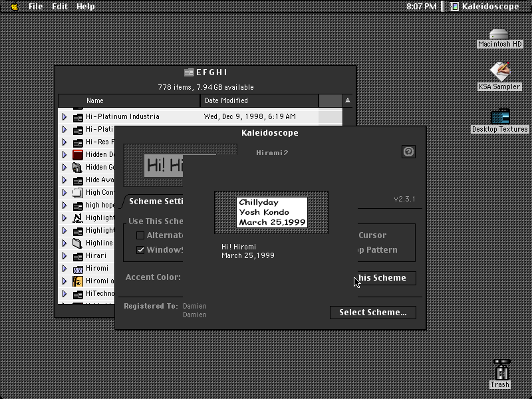Expand the HiTechno folder disclosure triangle
This screenshot has height=399, width=532.
tap(65, 293)
